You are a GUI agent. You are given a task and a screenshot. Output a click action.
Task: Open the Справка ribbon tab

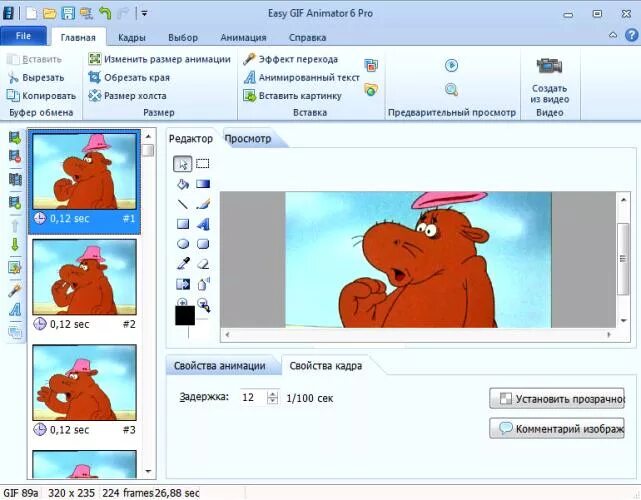pyautogui.click(x=307, y=38)
